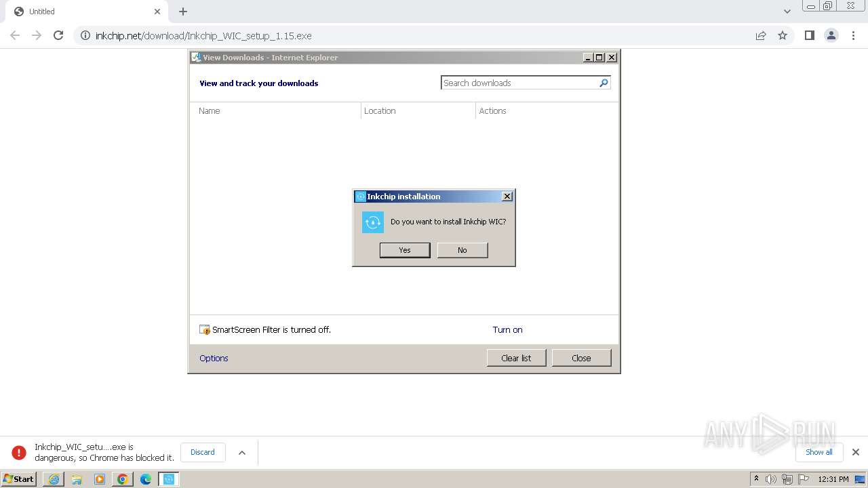
Task: Minimize the View Downloads window
Action: pos(588,58)
